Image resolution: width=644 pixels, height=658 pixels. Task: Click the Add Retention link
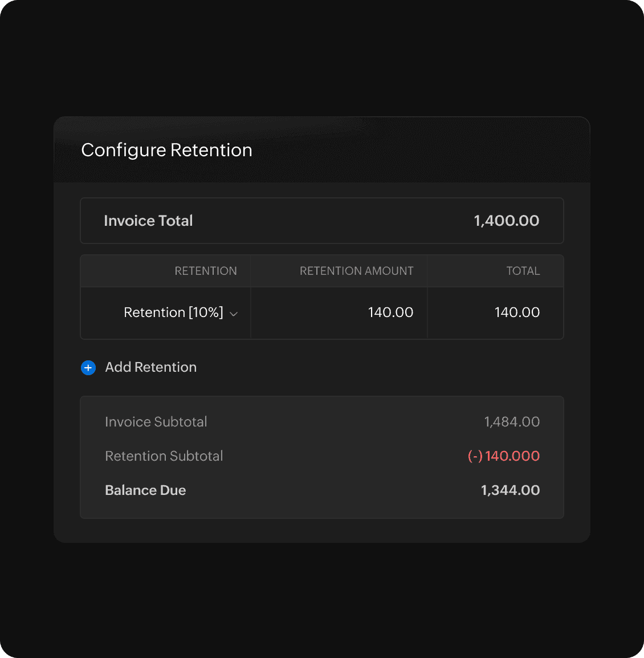[x=150, y=367]
